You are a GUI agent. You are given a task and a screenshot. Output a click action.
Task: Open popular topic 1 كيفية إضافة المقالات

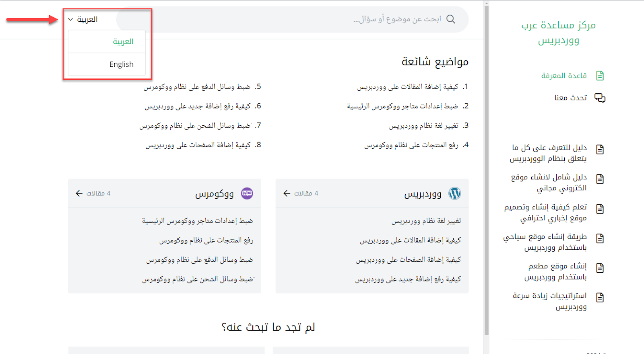pyautogui.click(x=408, y=87)
